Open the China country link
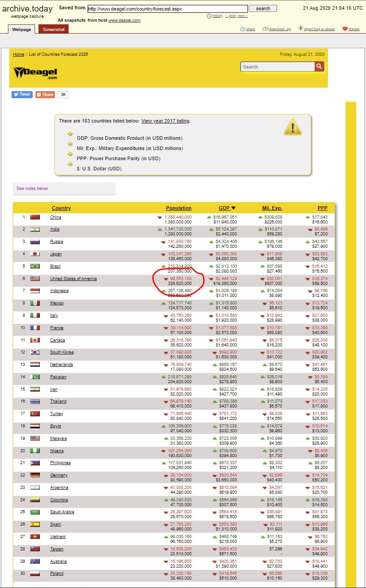Image resolution: width=366 pixels, height=588 pixels. pyautogui.click(x=56, y=217)
